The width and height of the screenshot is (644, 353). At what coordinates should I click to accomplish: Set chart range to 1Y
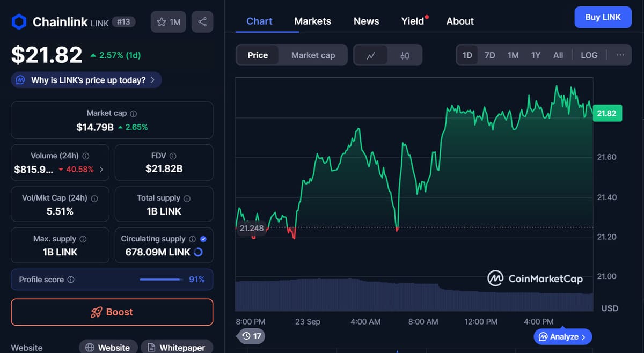(536, 55)
